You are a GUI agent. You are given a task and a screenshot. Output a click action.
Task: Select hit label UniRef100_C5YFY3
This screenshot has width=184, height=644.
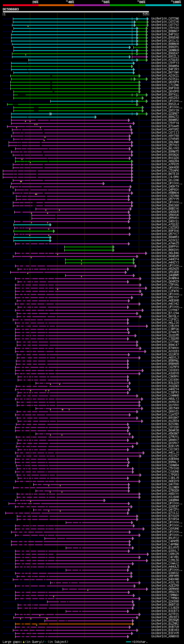point(165,63)
